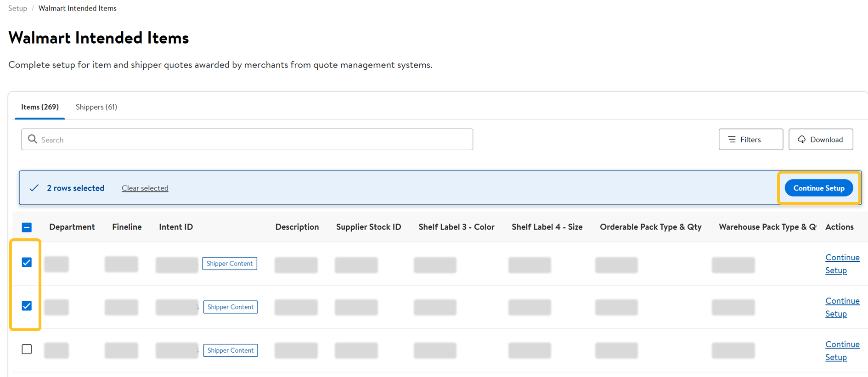The width and height of the screenshot is (868, 377).
Task: Click the Department column header
Action: [72, 227]
